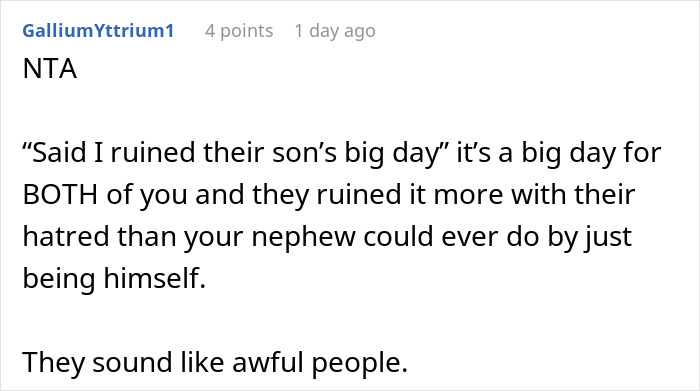Click the word "nephew" in the comment
This screenshot has width=700, height=391.
tap(303, 237)
